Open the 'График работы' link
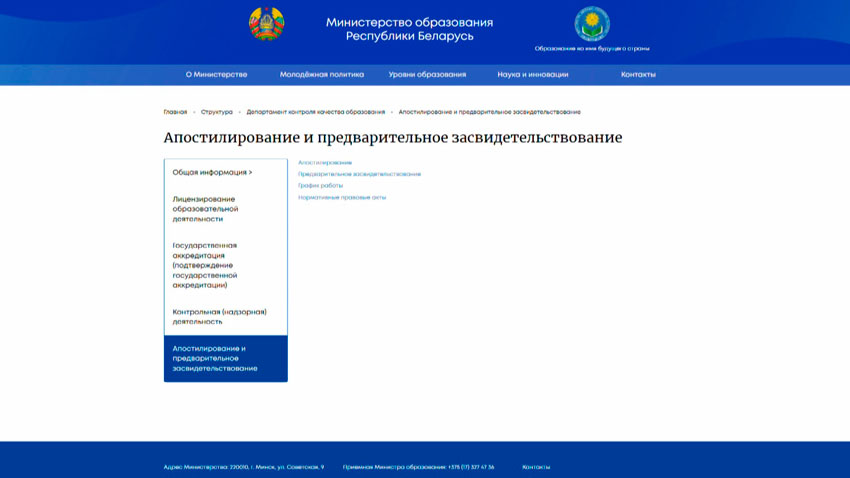850x478 pixels. (x=320, y=185)
